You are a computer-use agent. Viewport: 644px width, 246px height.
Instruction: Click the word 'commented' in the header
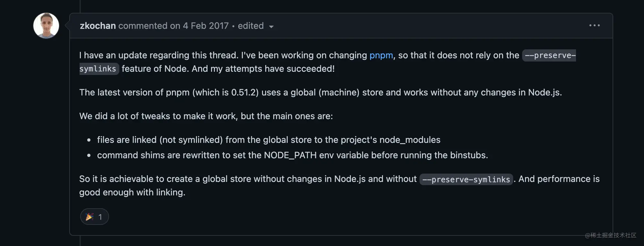[x=143, y=26]
